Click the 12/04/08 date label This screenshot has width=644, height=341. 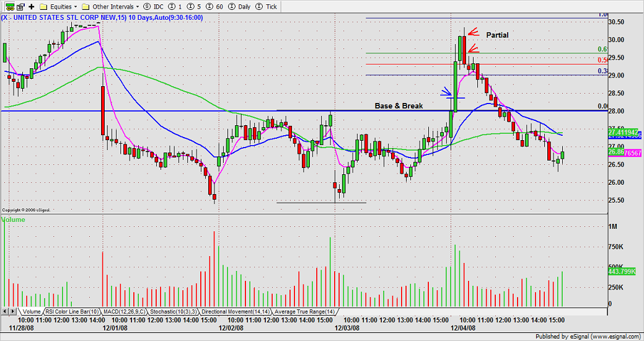tap(463, 328)
